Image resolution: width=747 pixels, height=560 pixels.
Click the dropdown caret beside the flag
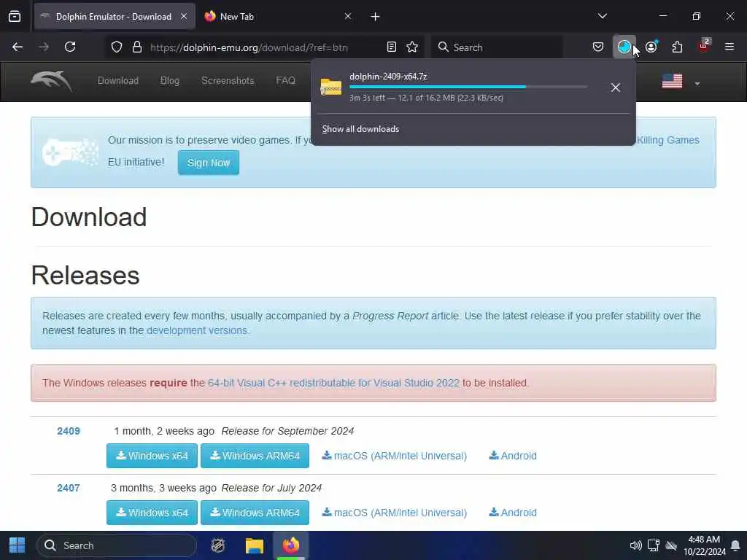[x=697, y=83]
